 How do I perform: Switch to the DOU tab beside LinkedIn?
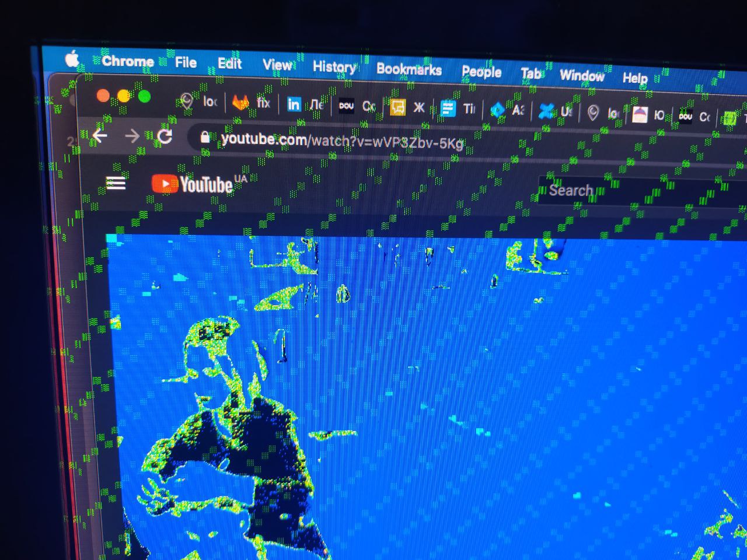coord(357,106)
